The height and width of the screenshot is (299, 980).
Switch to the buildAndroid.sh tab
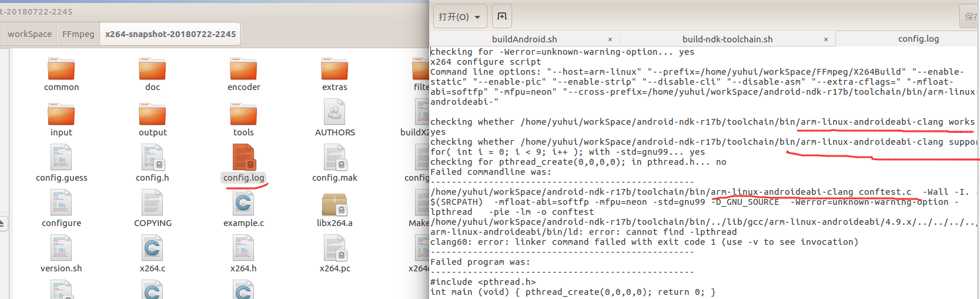524,39
